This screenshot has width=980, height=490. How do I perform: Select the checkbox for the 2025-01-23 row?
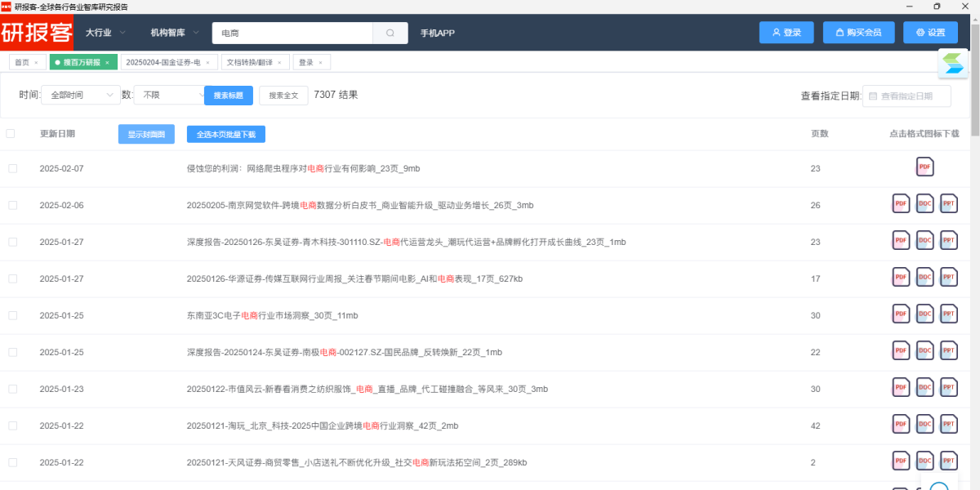[12, 389]
